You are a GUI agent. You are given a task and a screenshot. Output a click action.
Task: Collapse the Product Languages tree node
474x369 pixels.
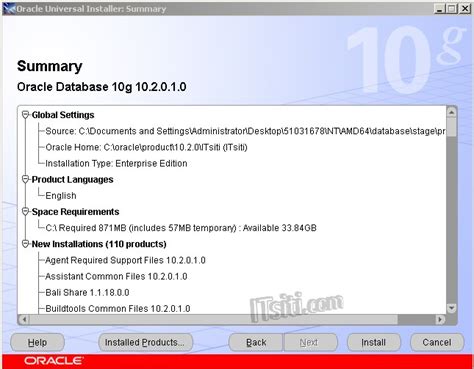pyautogui.click(x=25, y=179)
